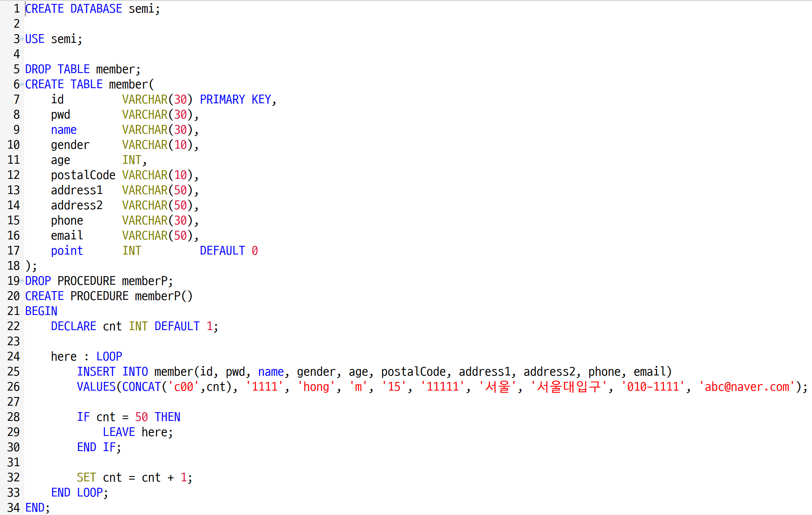
Task: Click 'INT,' type on line 11
Action: click(x=135, y=160)
